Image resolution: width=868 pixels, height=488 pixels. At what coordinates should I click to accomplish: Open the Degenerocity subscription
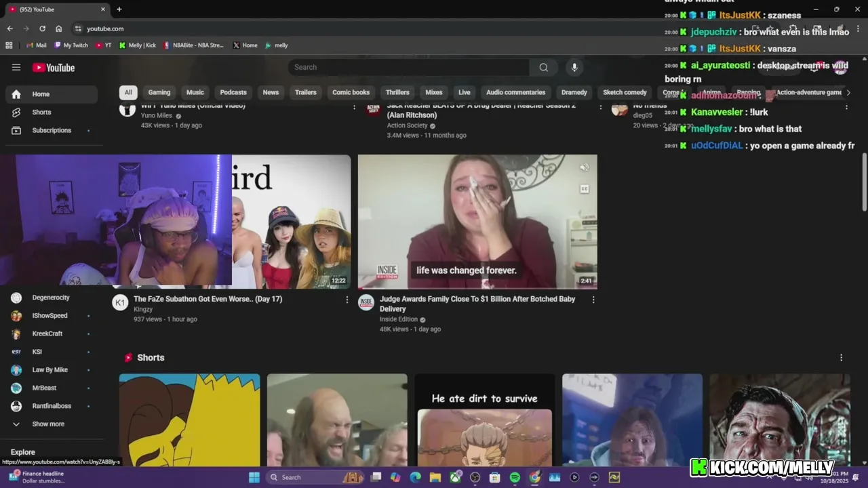coord(52,298)
